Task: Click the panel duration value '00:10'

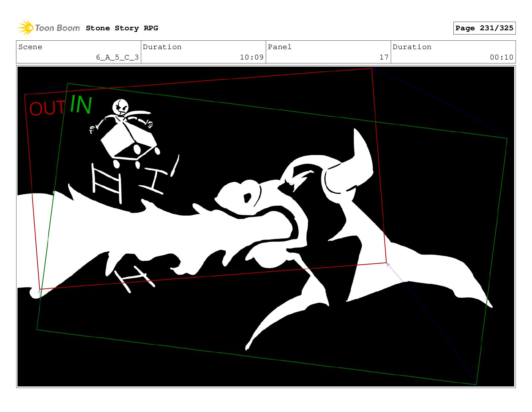Action: pos(501,57)
